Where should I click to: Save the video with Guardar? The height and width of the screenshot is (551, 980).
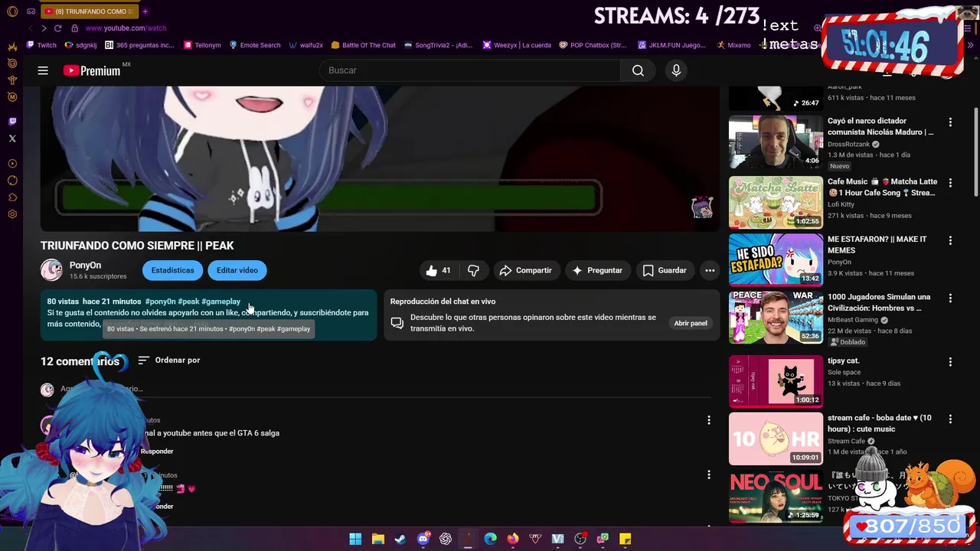coord(665,270)
